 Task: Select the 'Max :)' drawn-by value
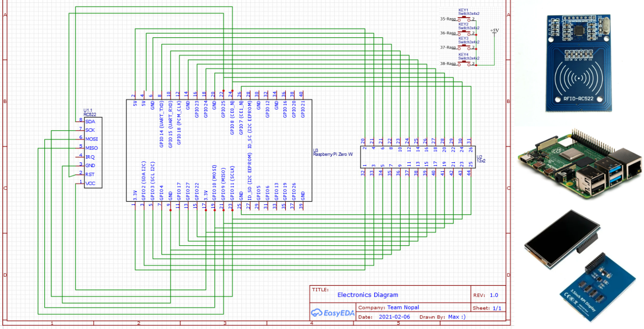click(457, 317)
